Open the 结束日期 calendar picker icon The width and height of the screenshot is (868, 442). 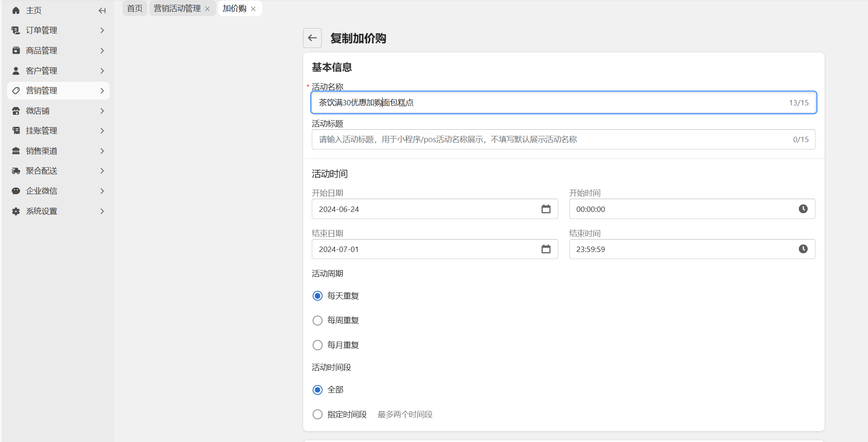[546, 249]
